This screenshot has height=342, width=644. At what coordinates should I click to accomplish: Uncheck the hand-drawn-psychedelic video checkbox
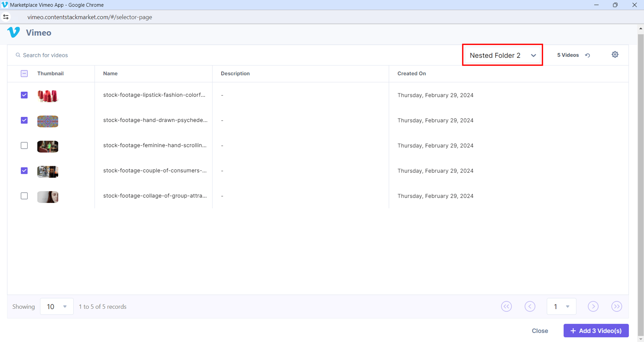(x=24, y=120)
